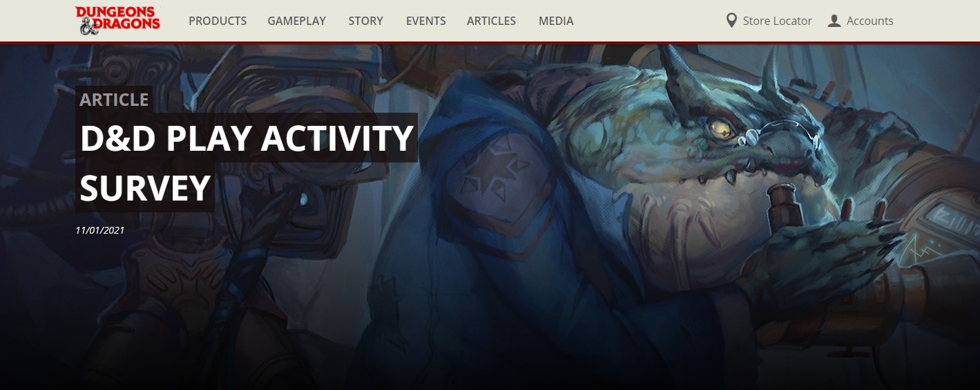Open the Accounts text link

(x=870, y=21)
